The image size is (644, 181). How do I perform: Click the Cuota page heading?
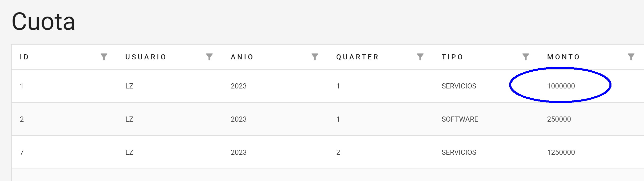coord(43,22)
